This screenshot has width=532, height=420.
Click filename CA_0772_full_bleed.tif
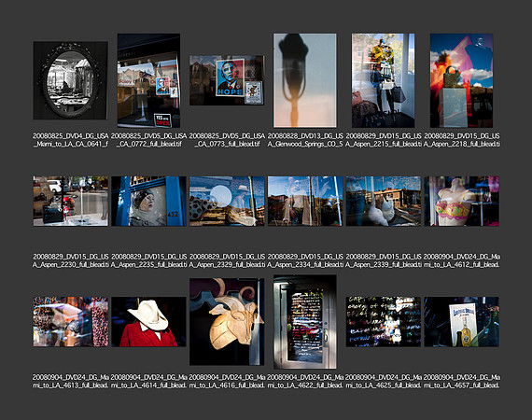point(148,140)
